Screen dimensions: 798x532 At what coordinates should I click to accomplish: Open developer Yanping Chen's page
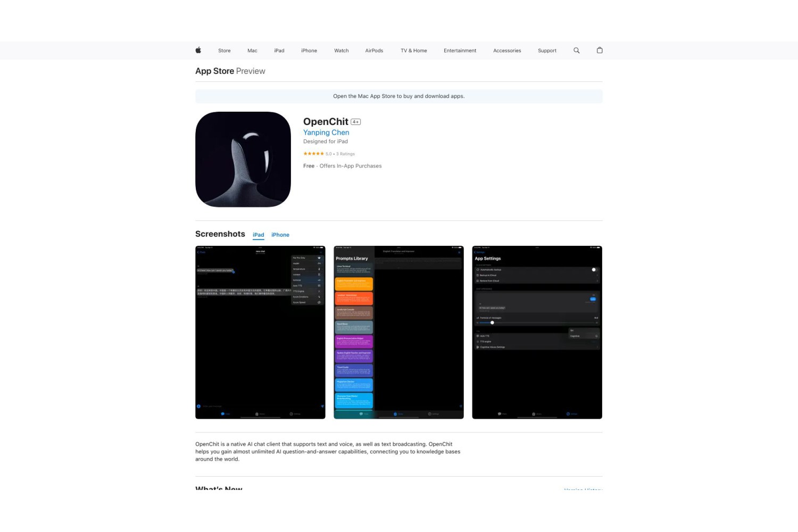point(326,132)
